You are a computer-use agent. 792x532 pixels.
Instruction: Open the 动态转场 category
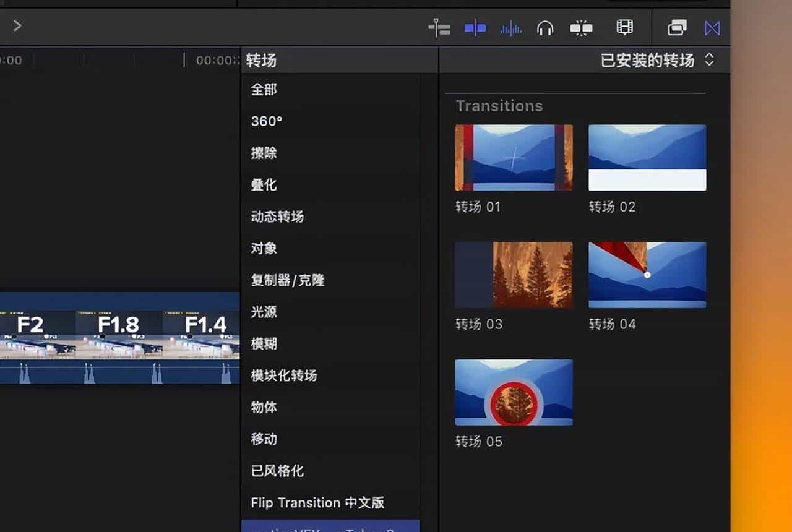(x=277, y=217)
